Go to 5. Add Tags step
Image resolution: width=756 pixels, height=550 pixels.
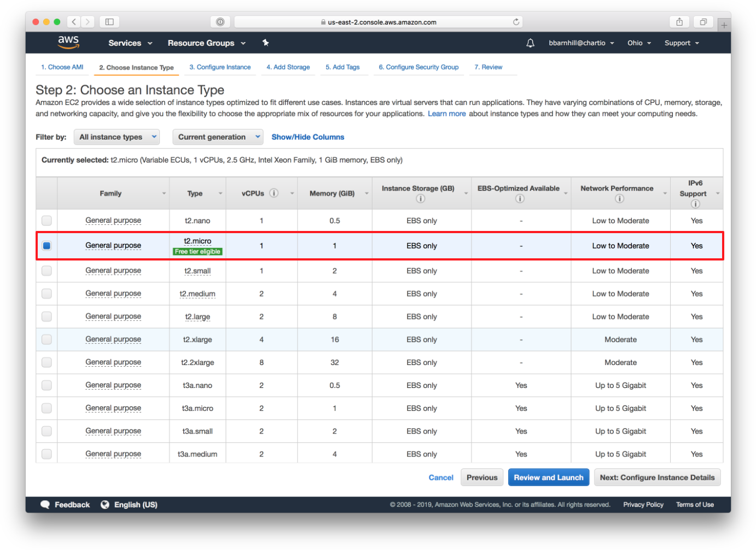[342, 67]
